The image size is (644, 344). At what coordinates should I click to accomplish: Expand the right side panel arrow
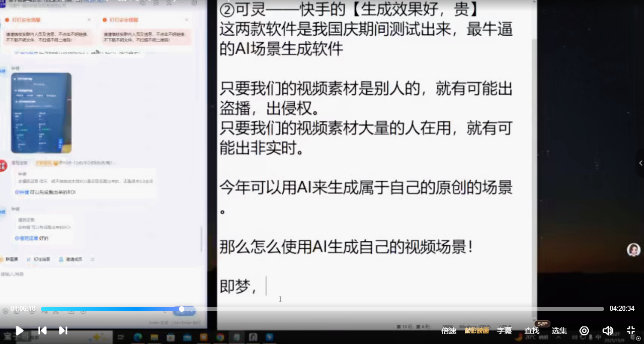(x=640, y=163)
